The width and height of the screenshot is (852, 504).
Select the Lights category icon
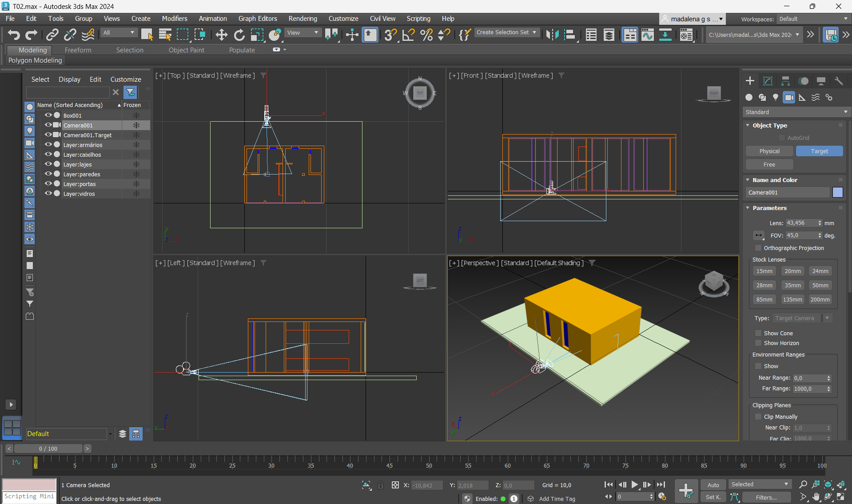click(776, 97)
